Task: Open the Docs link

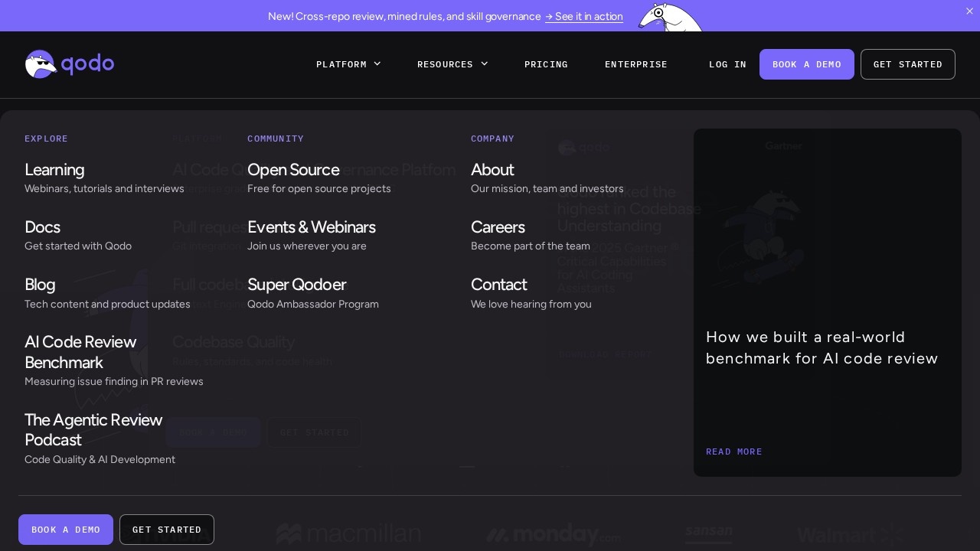Action: (42, 227)
